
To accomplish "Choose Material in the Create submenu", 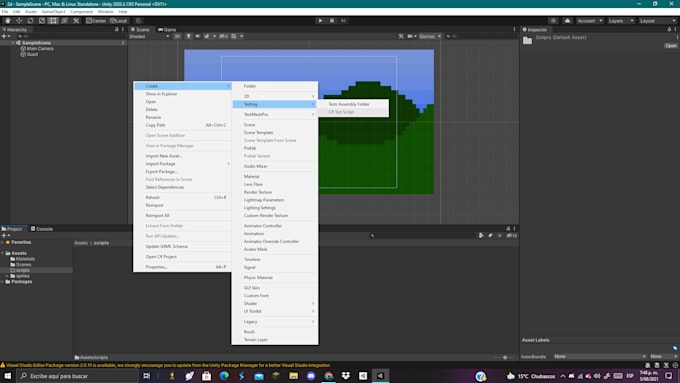I will pyautogui.click(x=275, y=177).
